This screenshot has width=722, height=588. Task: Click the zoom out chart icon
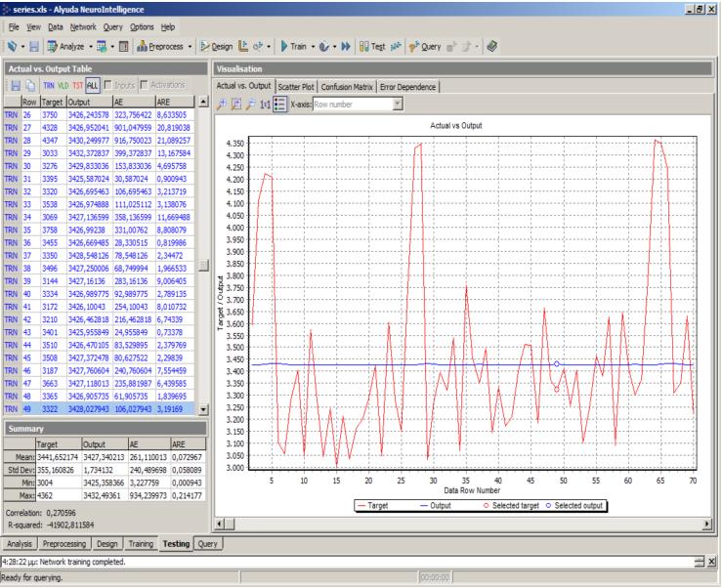coord(250,105)
